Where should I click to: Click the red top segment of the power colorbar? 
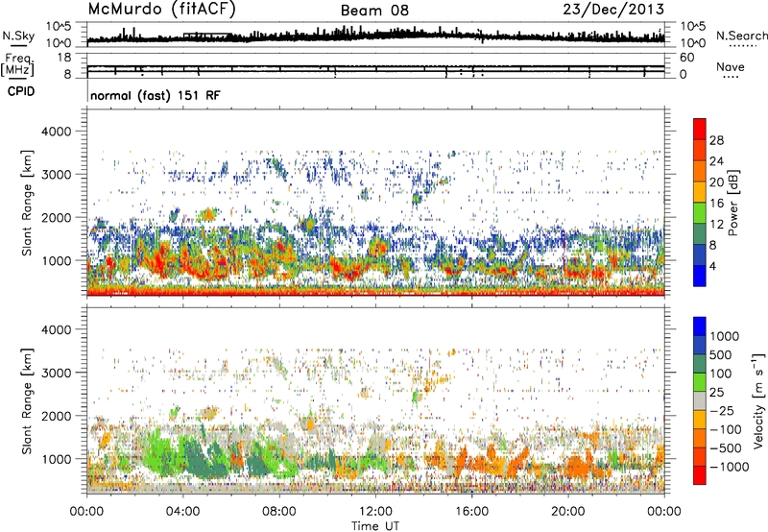[700, 129]
